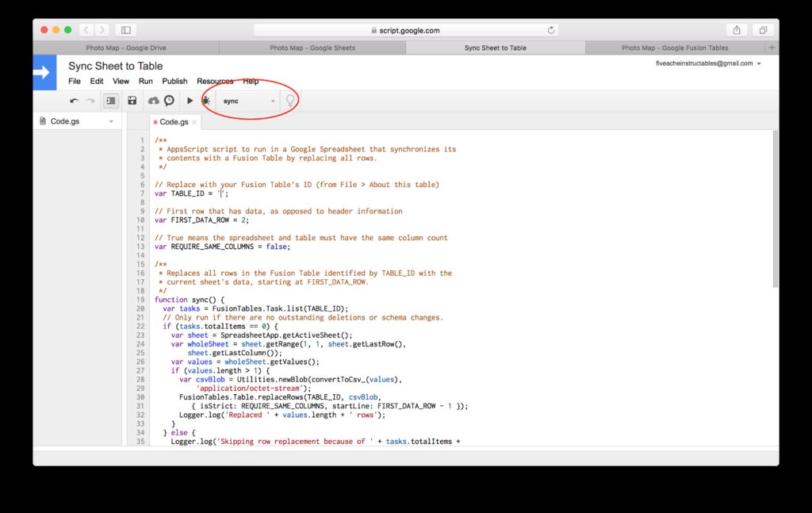Viewport: 812px width, 513px height.
Task: Open the Safari share button
Action: point(737,30)
